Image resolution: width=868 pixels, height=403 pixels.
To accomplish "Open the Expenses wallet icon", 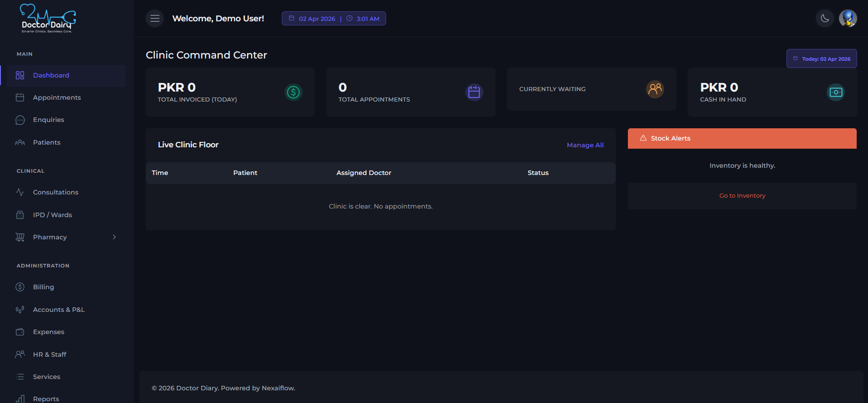I will pos(20,332).
